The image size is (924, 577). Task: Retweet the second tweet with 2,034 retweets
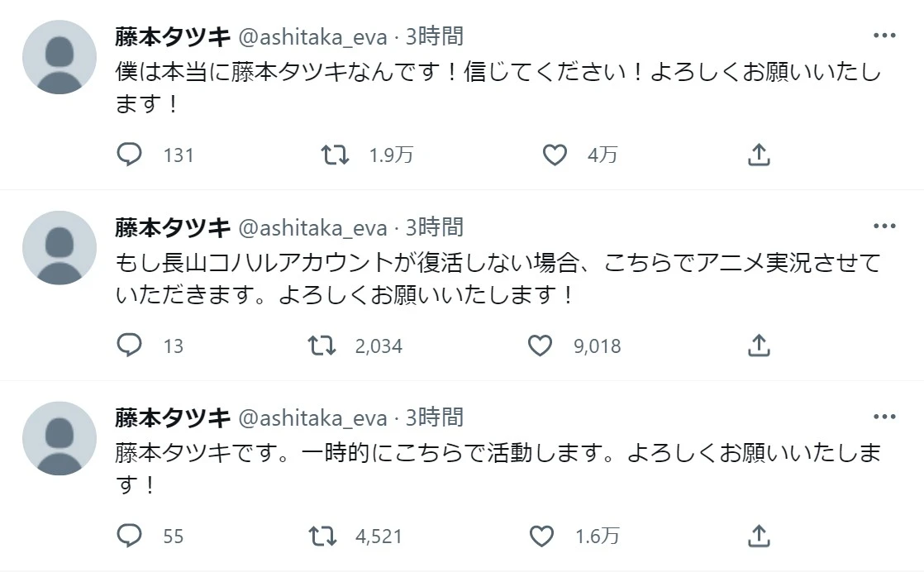322,346
